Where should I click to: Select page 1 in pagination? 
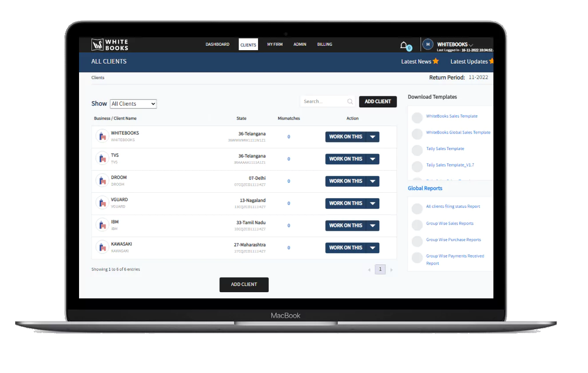[380, 270]
